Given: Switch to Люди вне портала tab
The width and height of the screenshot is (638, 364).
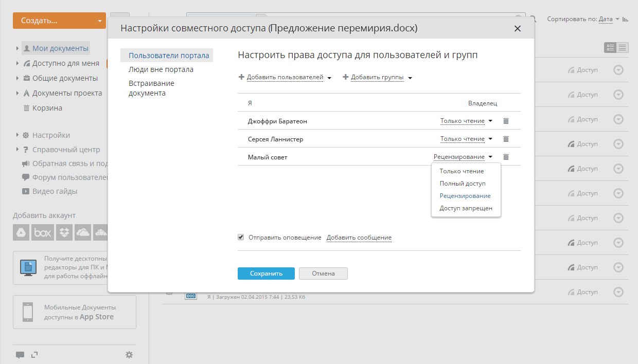Looking at the screenshot, I should click(161, 69).
